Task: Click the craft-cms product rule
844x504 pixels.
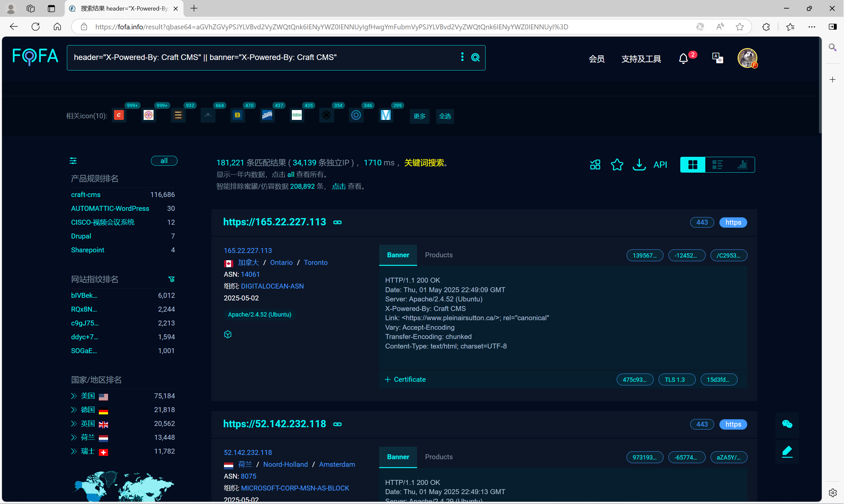Action: [86, 195]
